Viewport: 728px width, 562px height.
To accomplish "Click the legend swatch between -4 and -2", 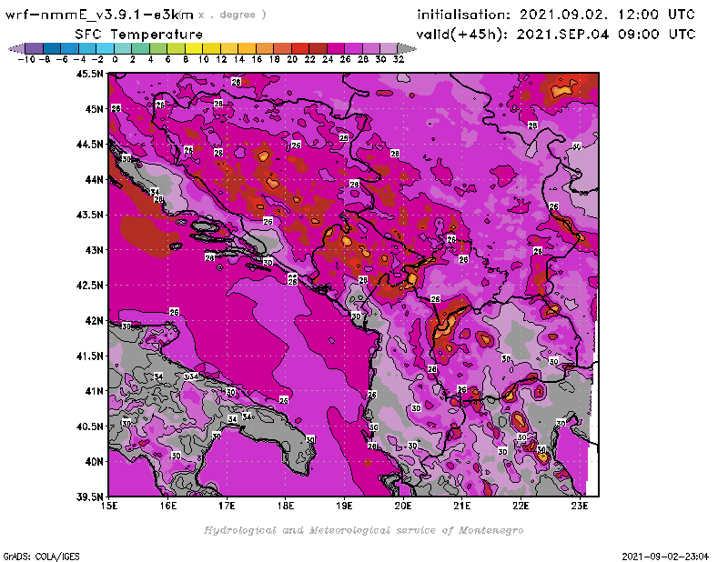I will [87, 48].
